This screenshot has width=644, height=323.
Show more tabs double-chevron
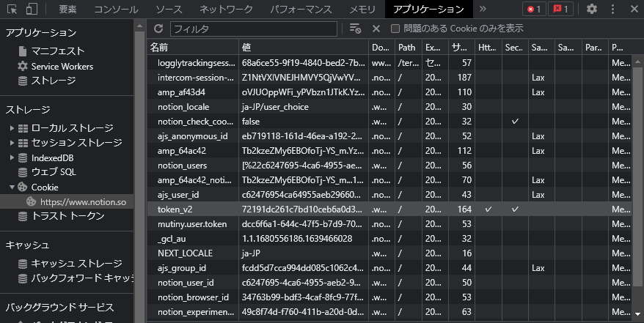pyautogui.click(x=483, y=9)
